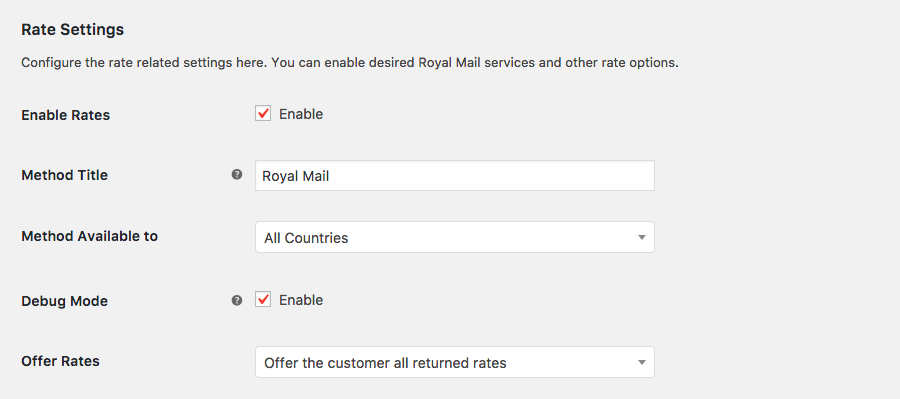
Task: Click the arrow on the All Countries dropdown
Action: (x=642, y=238)
